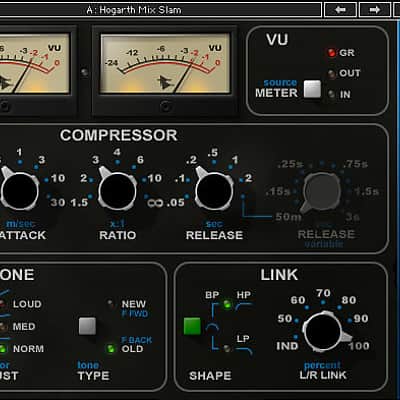The image size is (400, 400).
Task: Set ratio to the 10 mark
Action: point(154,178)
